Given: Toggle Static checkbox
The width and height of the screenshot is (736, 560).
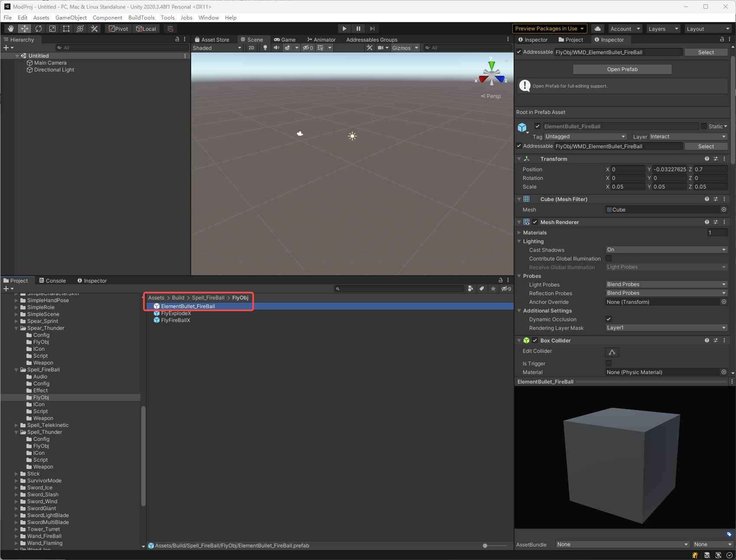Looking at the screenshot, I should pos(704,127).
